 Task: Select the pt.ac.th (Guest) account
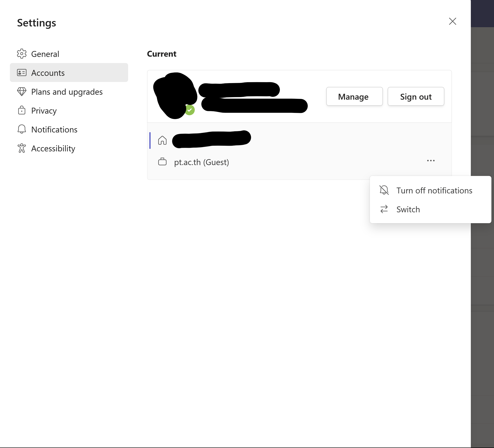(x=201, y=162)
